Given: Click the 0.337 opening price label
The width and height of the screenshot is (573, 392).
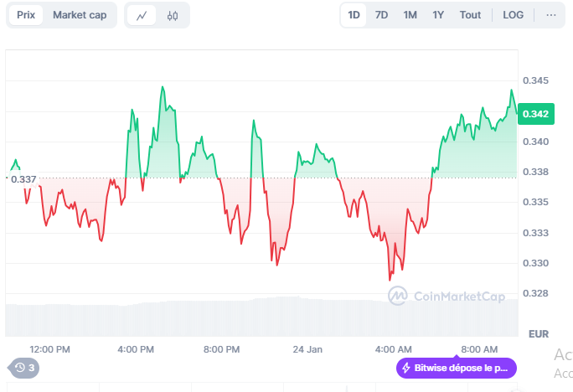Looking at the screenshot, I should coord(23,178).
